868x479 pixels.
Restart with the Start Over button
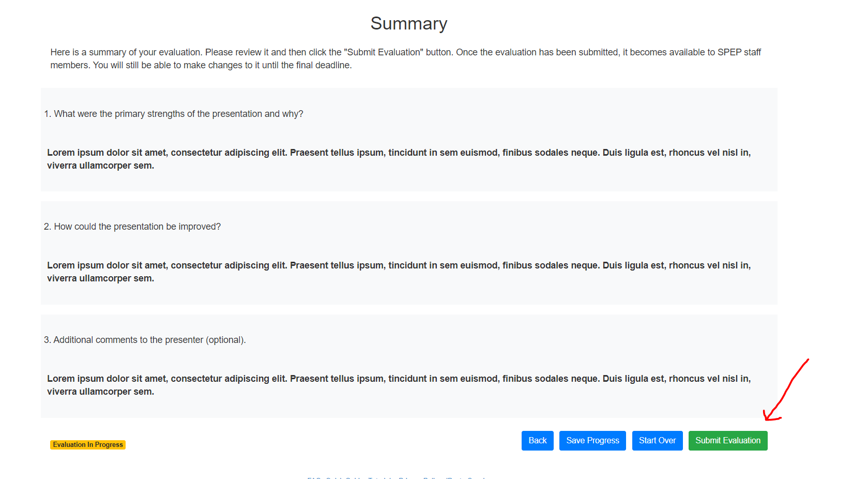[x=657, y=440]
